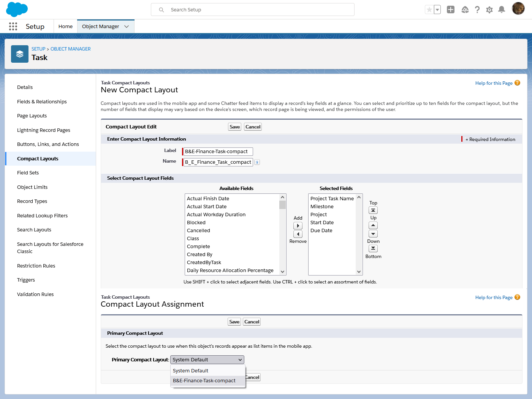The width and height of the screenshot is (532, 399).
Task: Expand the Object Manager tab chevron
Action: tap(127, 27)
